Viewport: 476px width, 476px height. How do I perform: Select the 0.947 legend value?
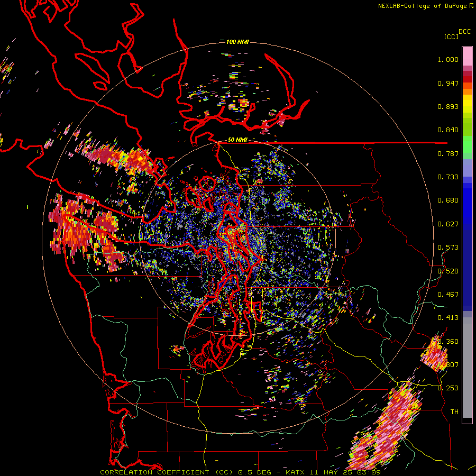448,83
